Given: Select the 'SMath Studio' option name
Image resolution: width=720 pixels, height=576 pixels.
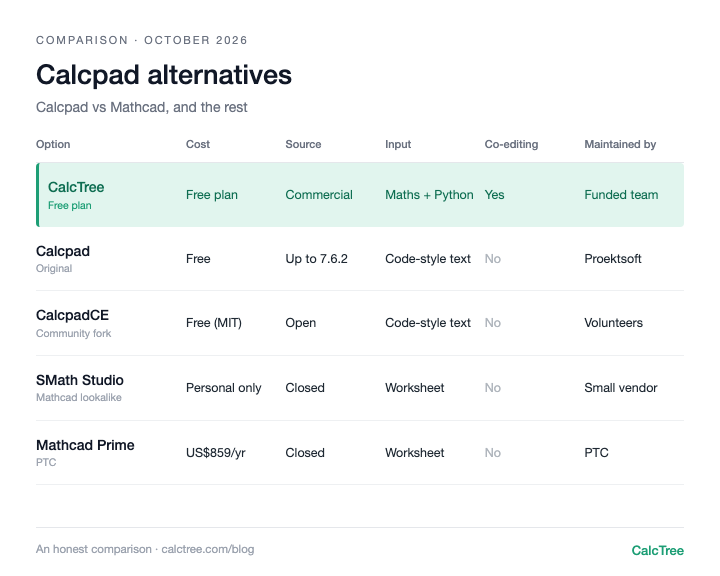Looking at the screenshot, I should (79, 380).
